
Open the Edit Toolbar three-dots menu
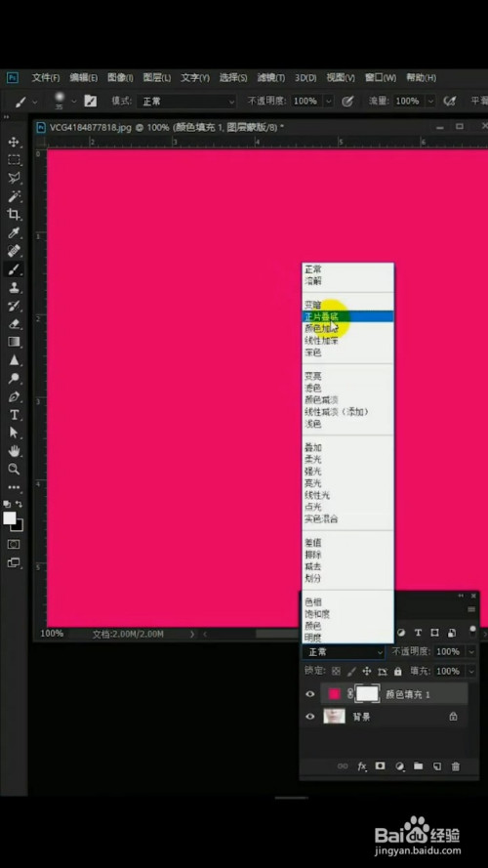click(14, 487)
